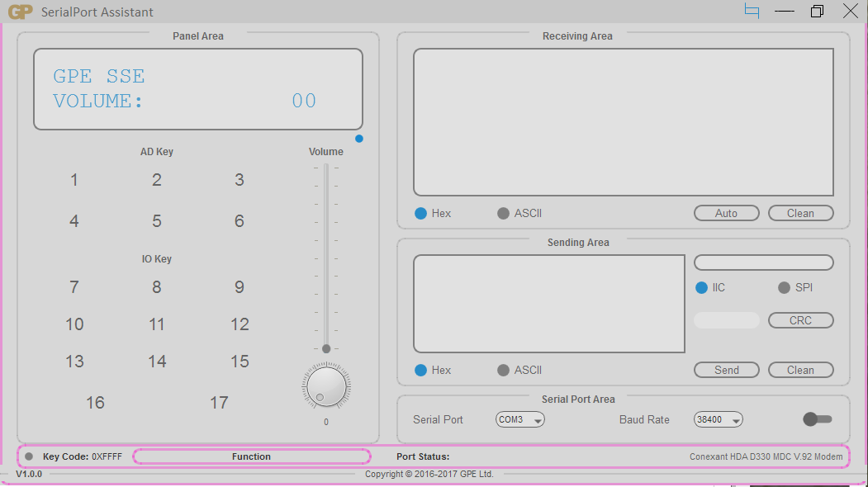Viewport: 868px width, 487px height.
Task: Click the Key Code 0XFFFF text
Action: point(82,456)
